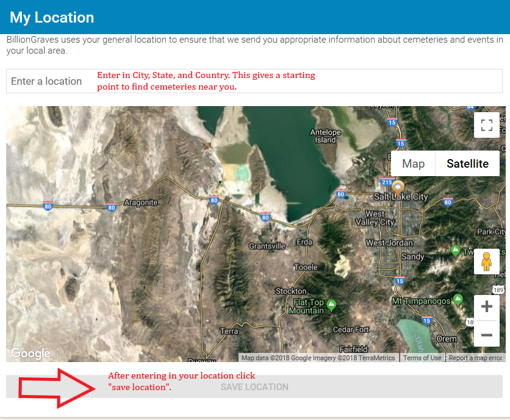Click the Grantsville map label
This screenshot has height=420, width=510.
267,246
